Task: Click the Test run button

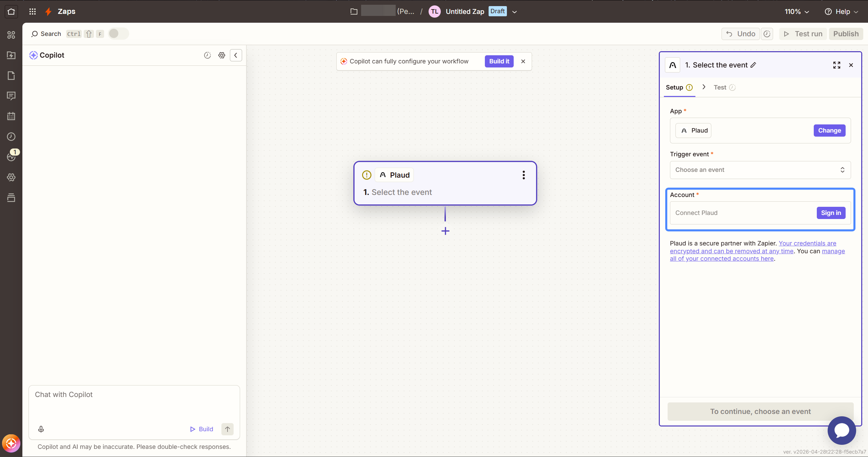Action: coord(803,34)
